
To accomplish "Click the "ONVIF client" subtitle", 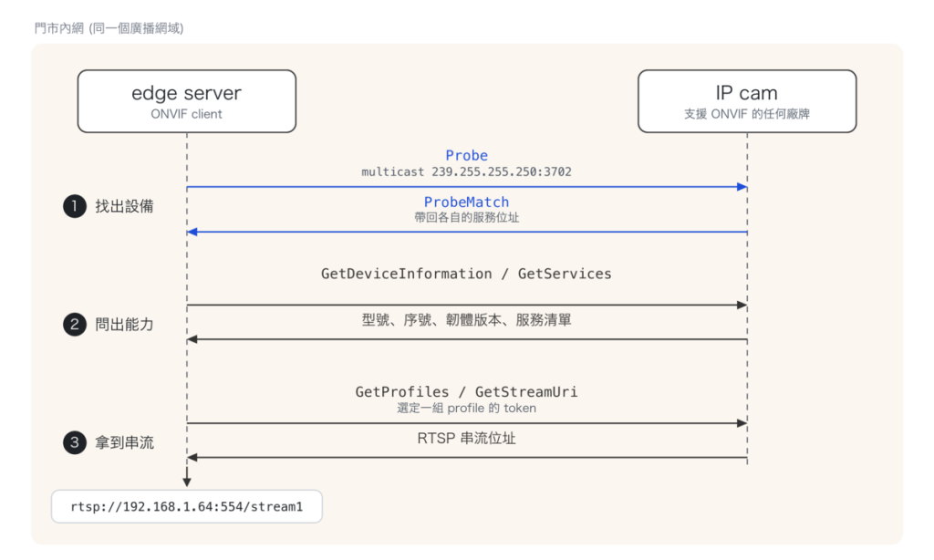I will click(x=186, y=114).
